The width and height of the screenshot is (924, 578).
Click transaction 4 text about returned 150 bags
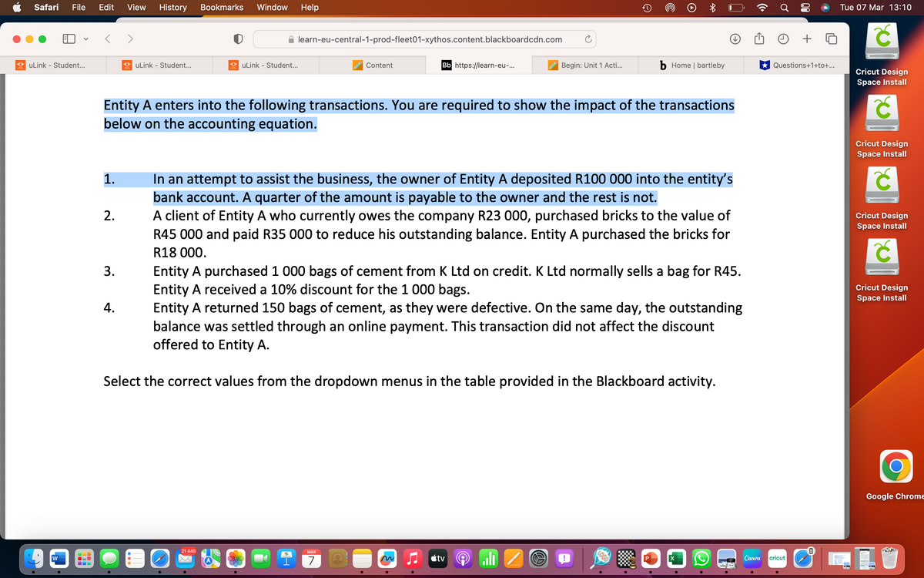pyautogui.click(x=448, y=326)
